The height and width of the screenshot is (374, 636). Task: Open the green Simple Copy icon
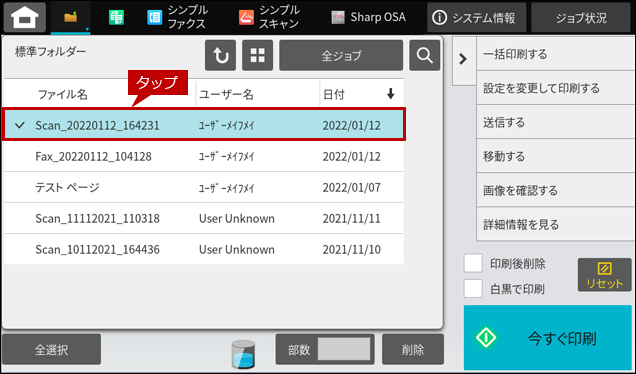pos(116,17)
